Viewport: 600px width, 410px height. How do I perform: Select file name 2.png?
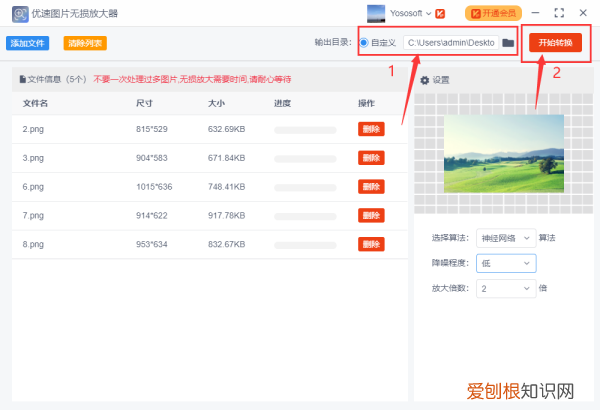click(x=33, y=129)
